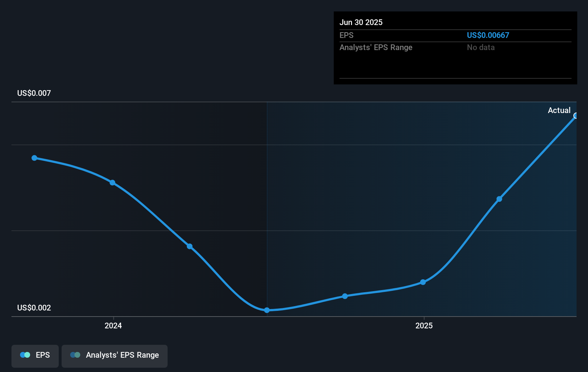Click the Actual section label
588x372 pixels.
559,110
